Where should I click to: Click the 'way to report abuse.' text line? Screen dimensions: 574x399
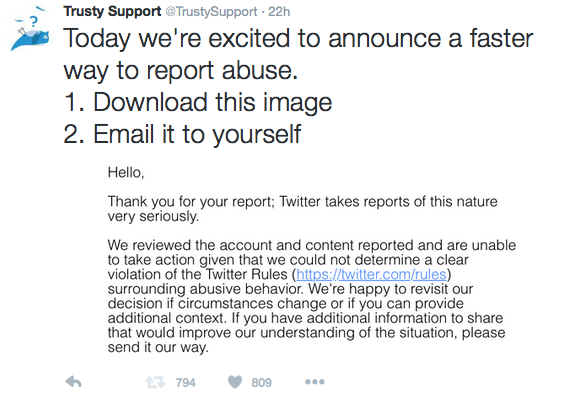(x=181, y=71)
